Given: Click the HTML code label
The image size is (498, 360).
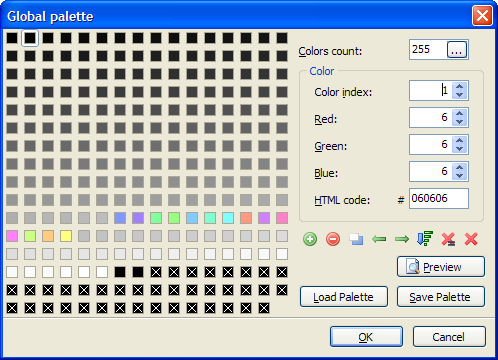Looking at the screenshot, I should click(x=342, y=200).
